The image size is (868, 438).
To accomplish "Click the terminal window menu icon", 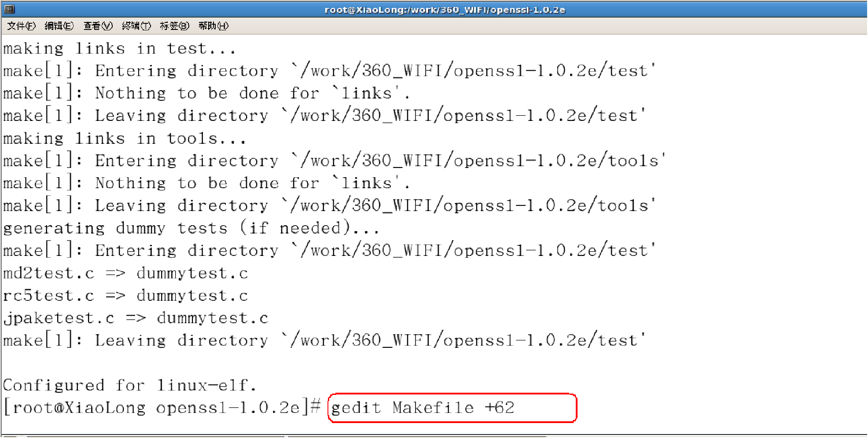I will pyautogui.click(x=9, y=9).
